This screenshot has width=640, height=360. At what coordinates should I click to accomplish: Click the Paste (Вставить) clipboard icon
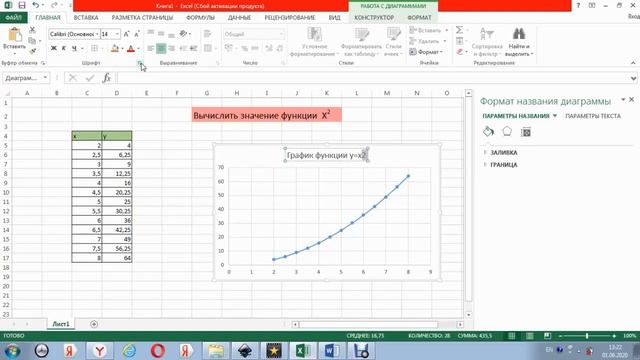pyautogui.click(x=15, y=35)
